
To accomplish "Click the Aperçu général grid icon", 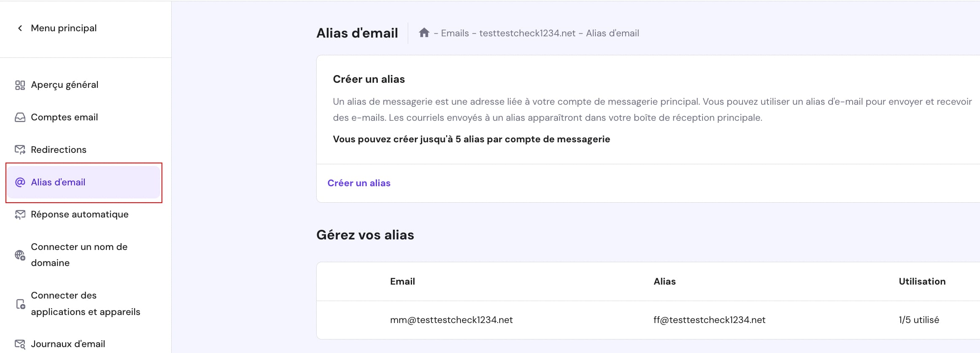I will [x=20, y=85].
